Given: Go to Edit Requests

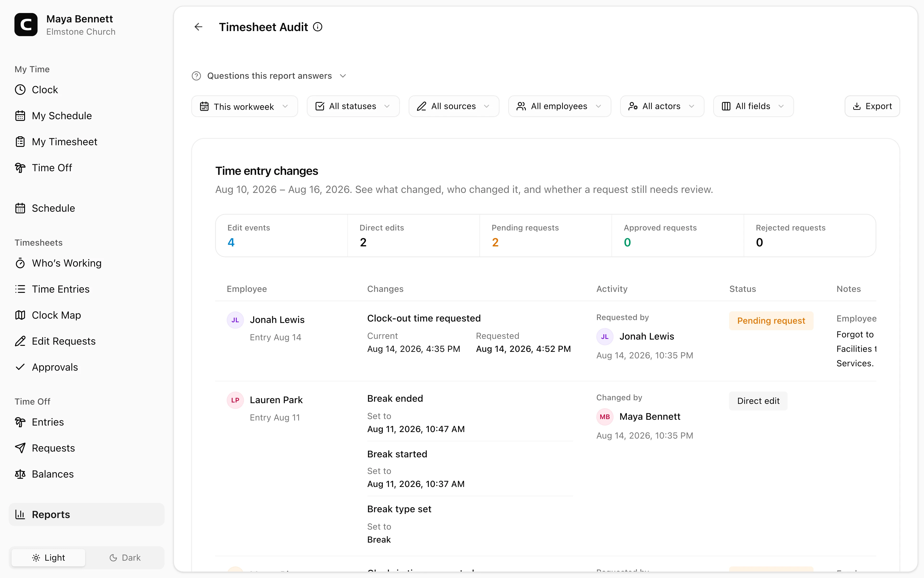Looking at the screenshot, I should (87, 341).
